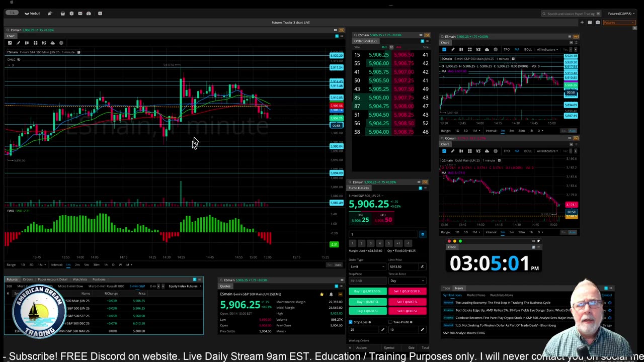Viewport: 644px width, 362px height.
Task: Click the yellow star favorite icon in Quotes
Action: pyautogui.click(x=321, y=294)
